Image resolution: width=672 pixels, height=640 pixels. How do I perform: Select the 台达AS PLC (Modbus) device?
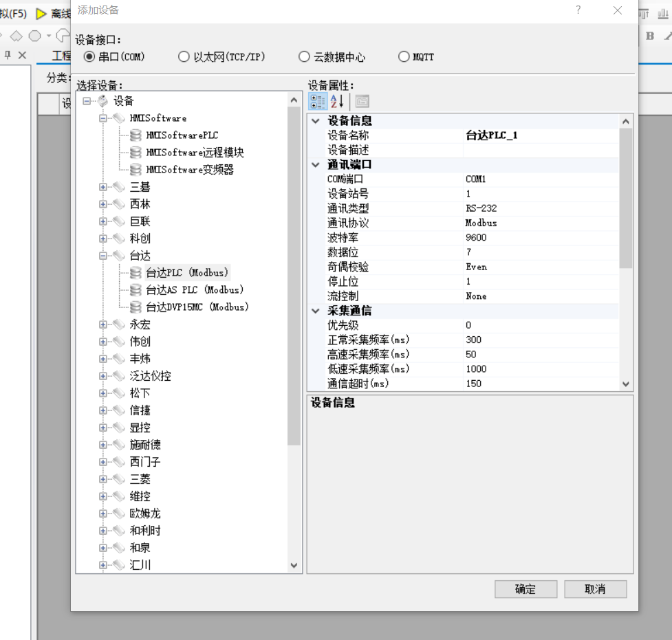point(195,290)
